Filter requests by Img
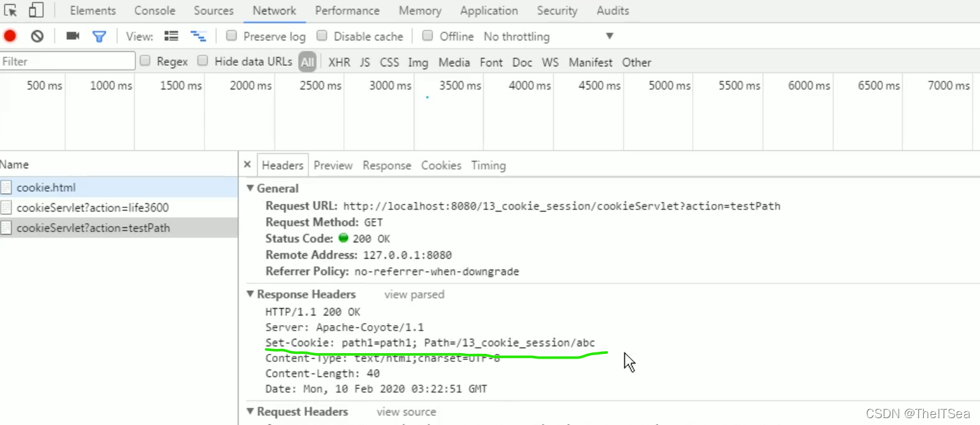 [418, 62]
